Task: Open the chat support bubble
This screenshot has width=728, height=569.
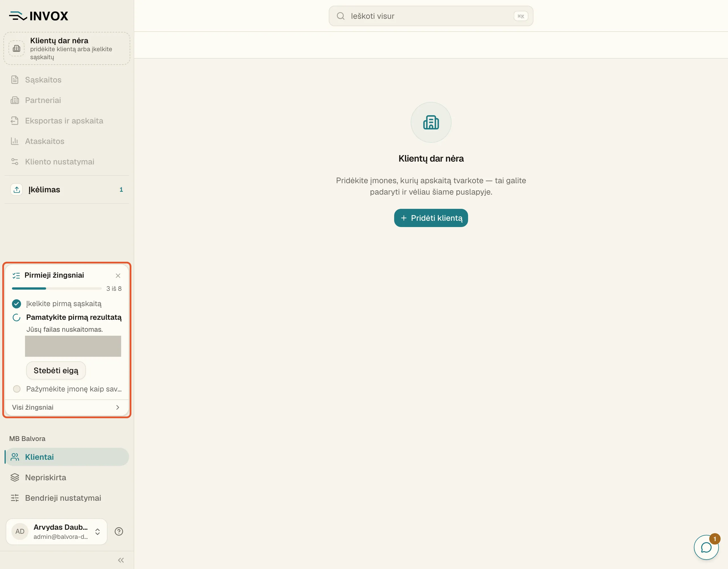Action: (706, 547)
